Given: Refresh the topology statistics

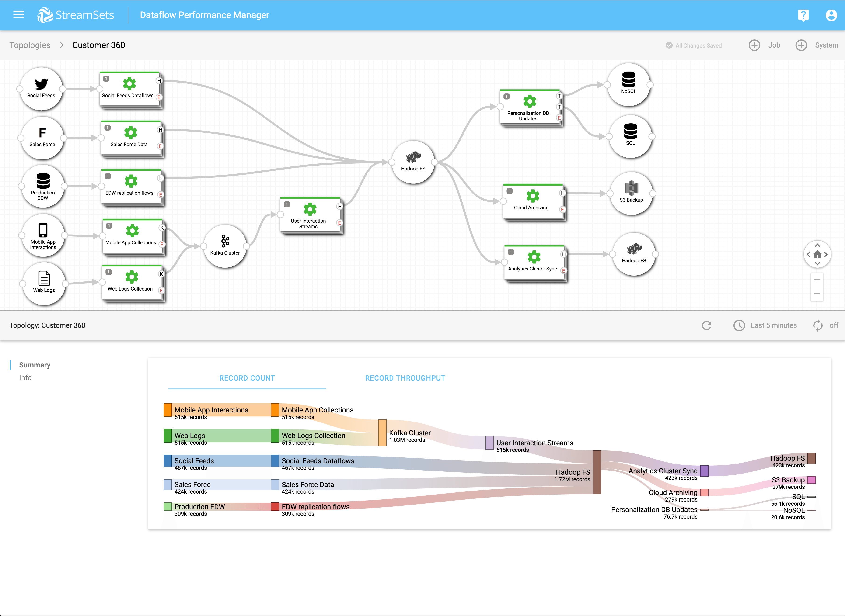Looking at the screenshot, I should coord(706,325).
